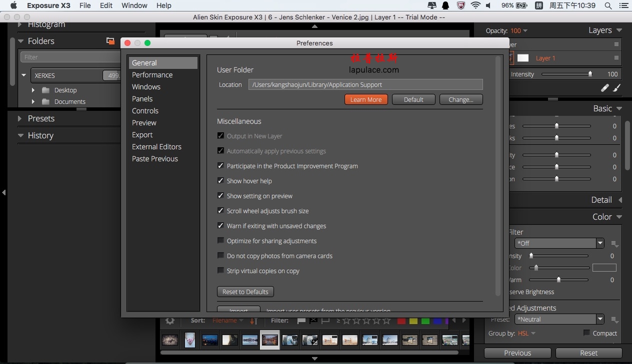Image resolution: width=632 pixels, height=364 pixels.
Task: Toggle Show setting on preview checkbox
Action: coord(220,196)
